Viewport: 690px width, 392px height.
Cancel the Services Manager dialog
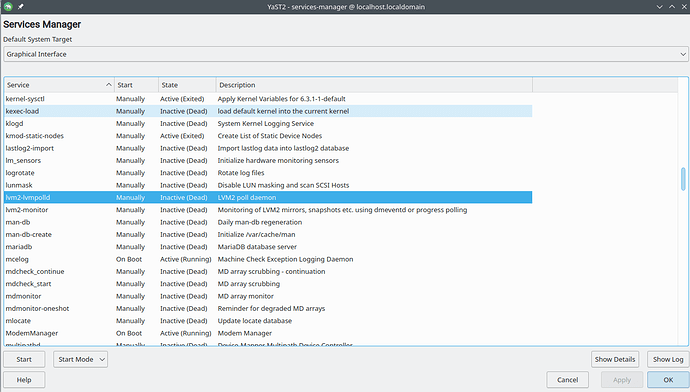tap(567, 380)
